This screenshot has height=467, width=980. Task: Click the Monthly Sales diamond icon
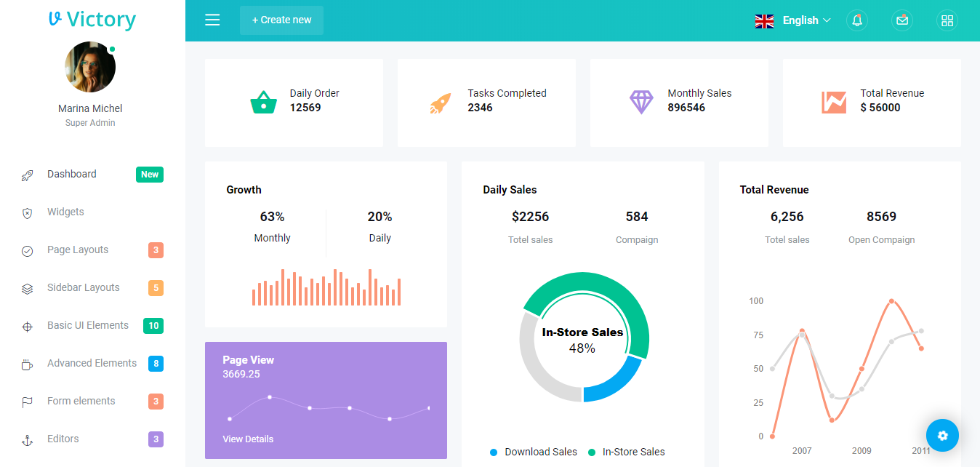(641, 100)
